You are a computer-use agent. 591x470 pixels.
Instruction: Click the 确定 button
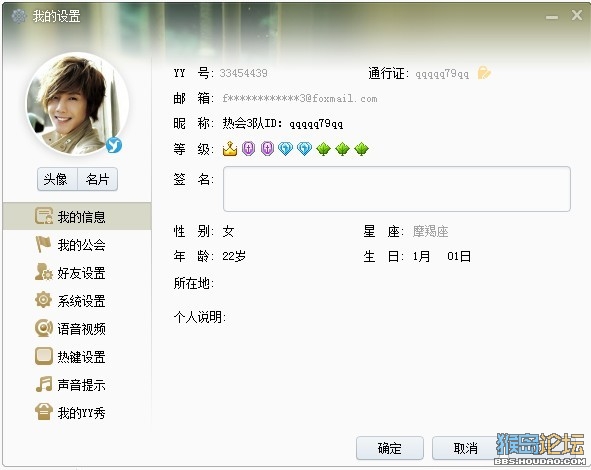tap(390, 448)
